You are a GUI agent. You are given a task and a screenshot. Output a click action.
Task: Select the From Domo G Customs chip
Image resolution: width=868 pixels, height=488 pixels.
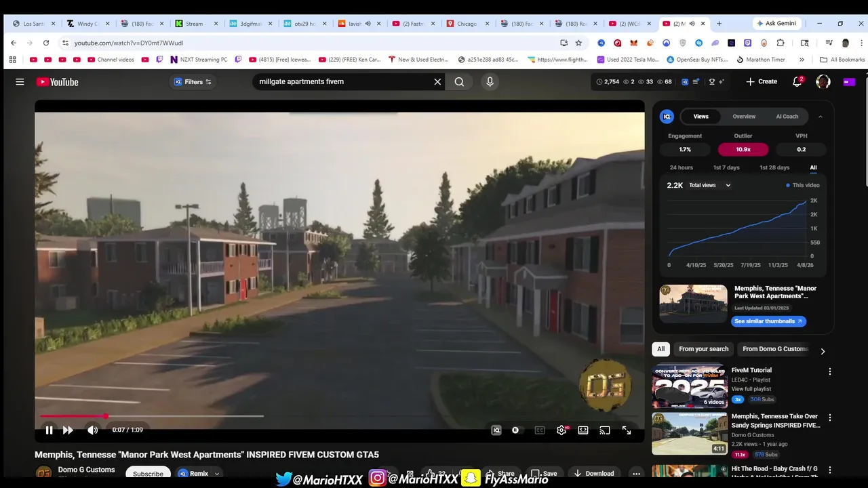tap(775, 349)
